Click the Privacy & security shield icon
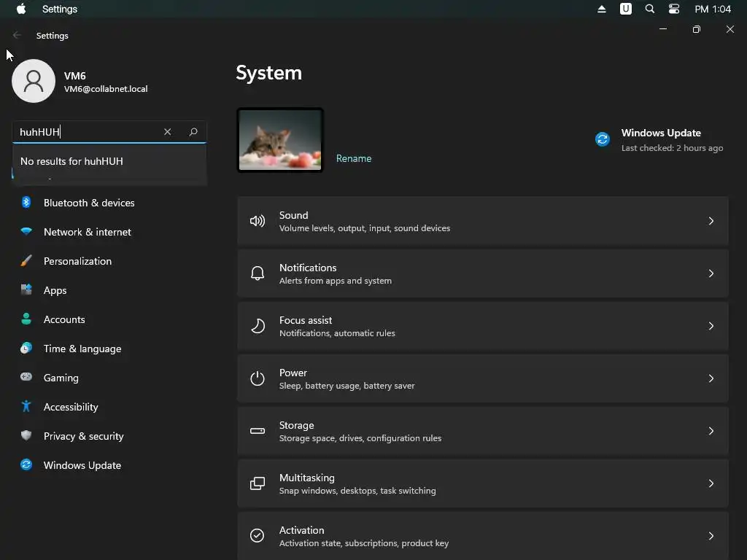Screen dimensions: 747x560 point(26,435)
